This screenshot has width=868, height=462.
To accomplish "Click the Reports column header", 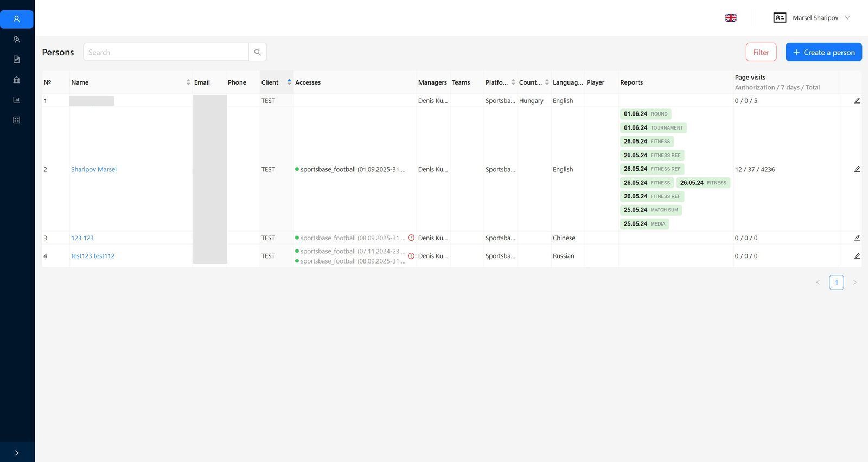I will (x=631, y=82).
